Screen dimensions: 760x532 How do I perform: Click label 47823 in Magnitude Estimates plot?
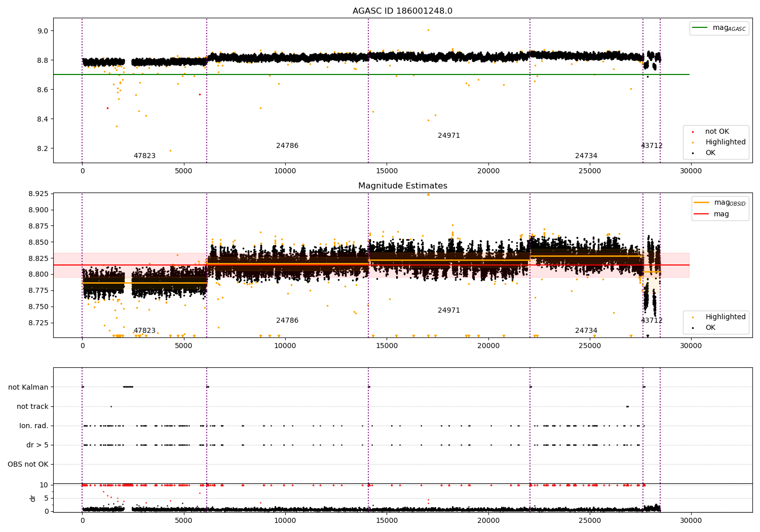(144, 331)
